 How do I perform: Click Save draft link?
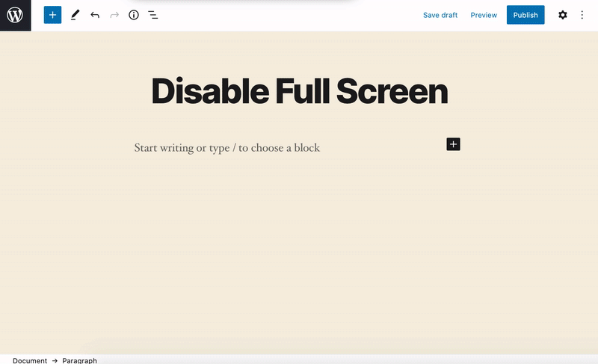click(x=440, y=15)
